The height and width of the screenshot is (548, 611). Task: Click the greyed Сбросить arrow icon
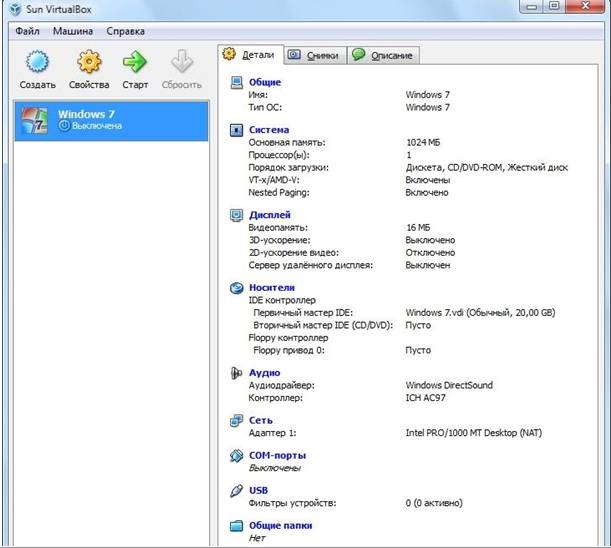(x=182, y=61)
